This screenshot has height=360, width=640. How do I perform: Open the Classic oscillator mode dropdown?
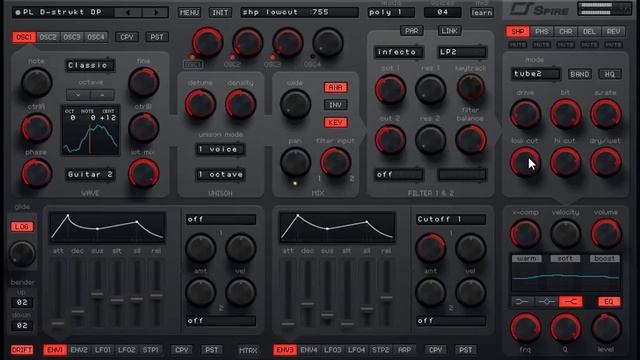pos(90,65)
